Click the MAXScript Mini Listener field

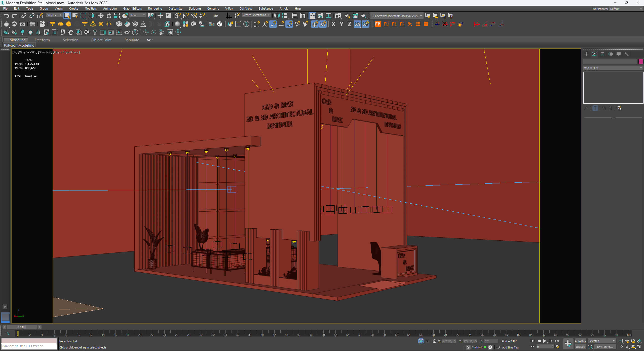click(x=29, y=346)
